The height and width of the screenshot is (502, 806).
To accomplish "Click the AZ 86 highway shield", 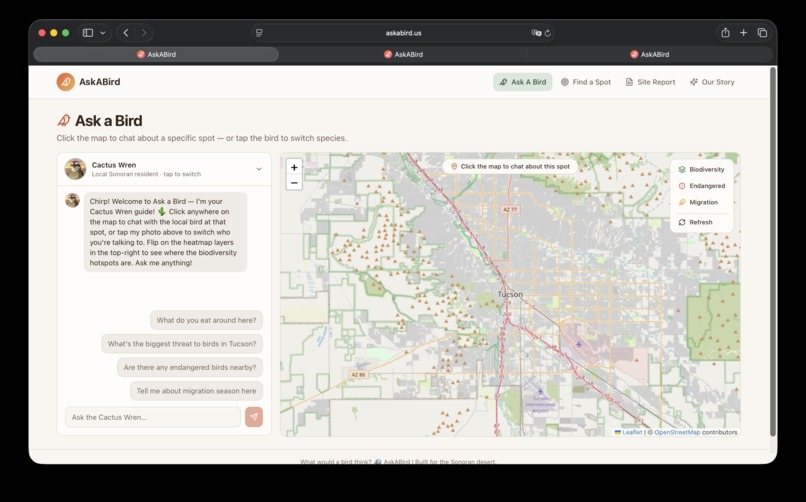I will (x=359, y=375).
